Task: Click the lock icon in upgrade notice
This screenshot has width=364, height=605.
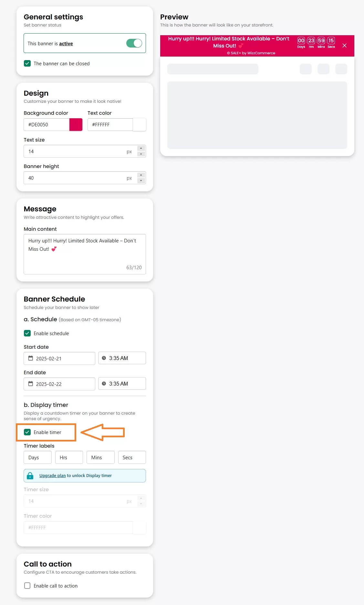Action: [30, 476]
